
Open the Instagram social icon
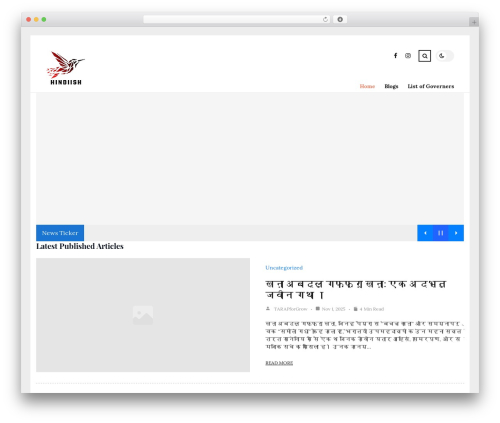[408, 56]
